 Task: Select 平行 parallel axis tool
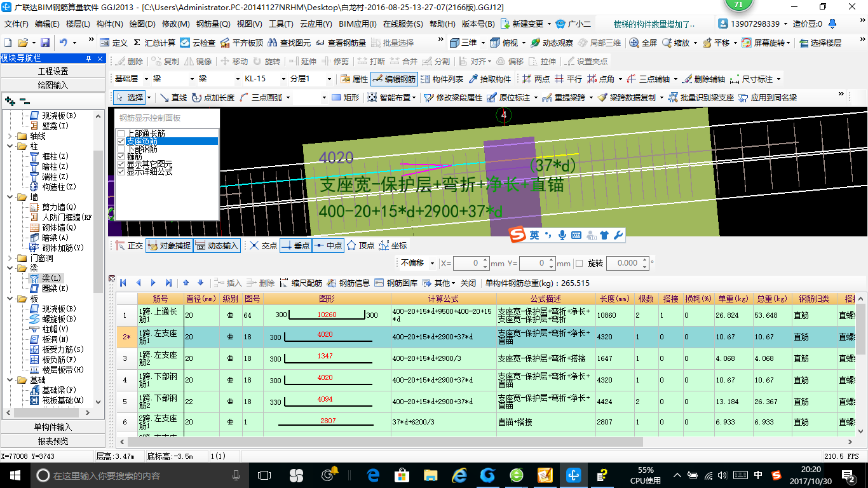(x=568, y=79)
